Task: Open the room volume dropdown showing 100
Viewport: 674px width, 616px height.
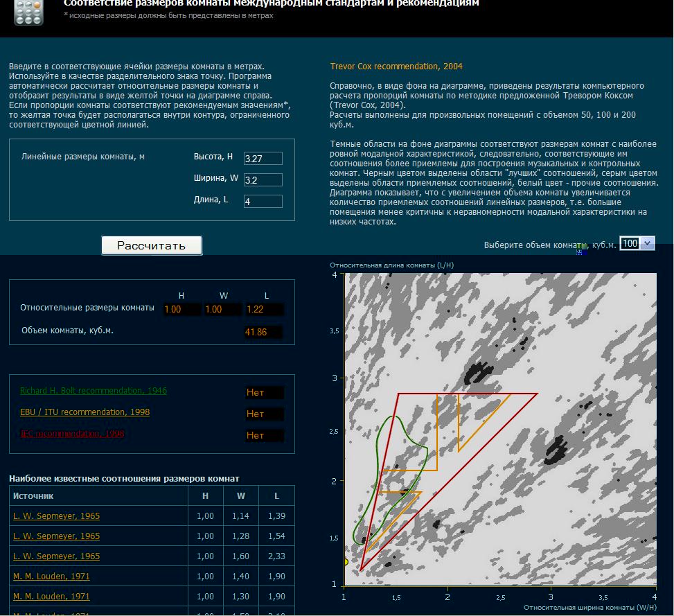Action: (637, 243)
